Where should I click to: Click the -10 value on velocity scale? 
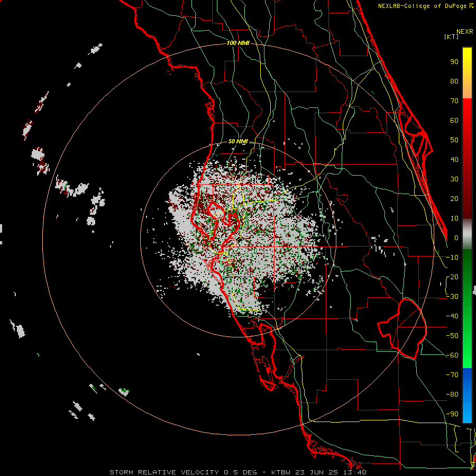pyautogui.click(x=453, y=258)
